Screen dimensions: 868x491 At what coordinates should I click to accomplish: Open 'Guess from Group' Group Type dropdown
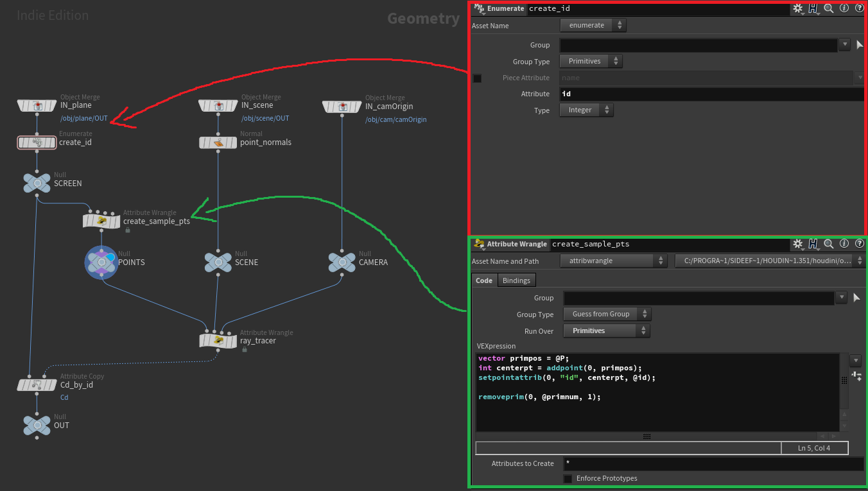pyautogui.click(x=607, y=314)
